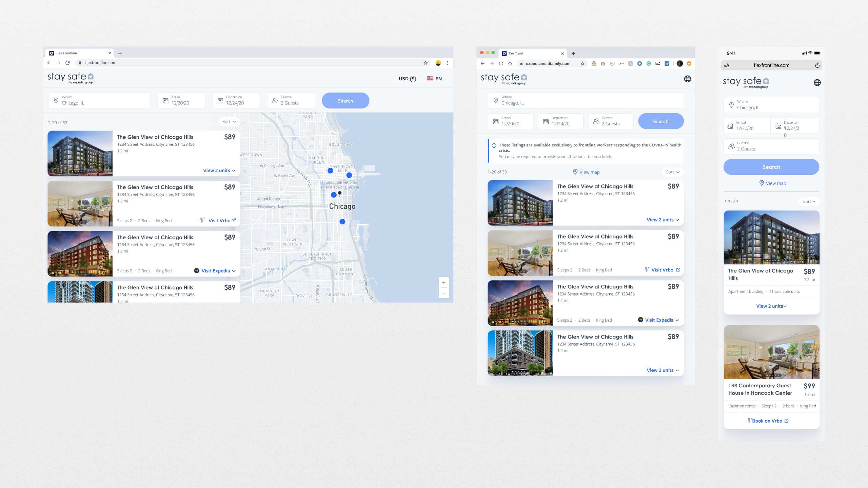Image resolution: width=868 pixels, height=488 pixels.
Task: Open the USD ($) currency selector
Action: 407,79
